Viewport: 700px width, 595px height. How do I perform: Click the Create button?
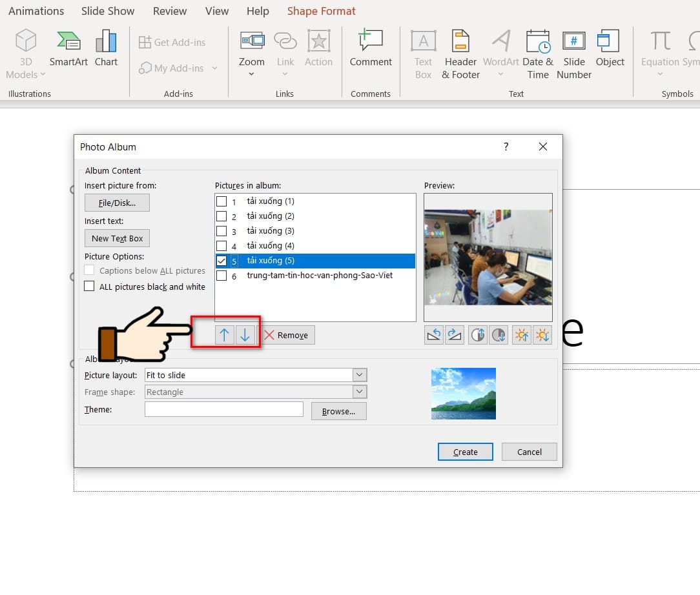click(x=465, y=452)
